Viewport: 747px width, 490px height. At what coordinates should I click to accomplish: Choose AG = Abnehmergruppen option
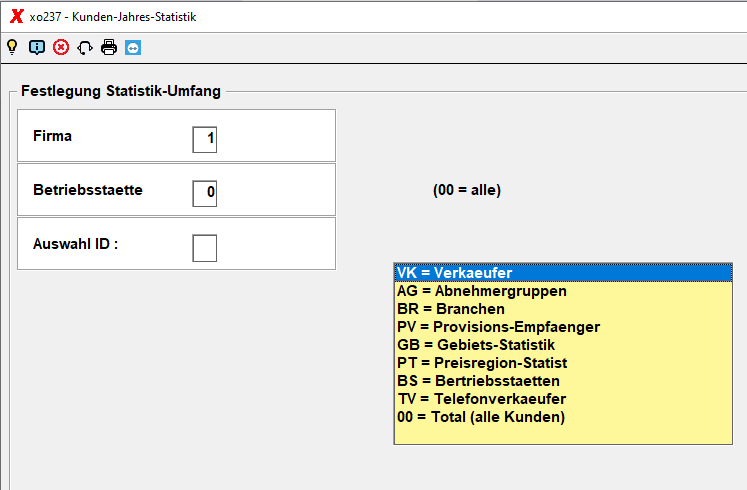[x=564, y=291]
